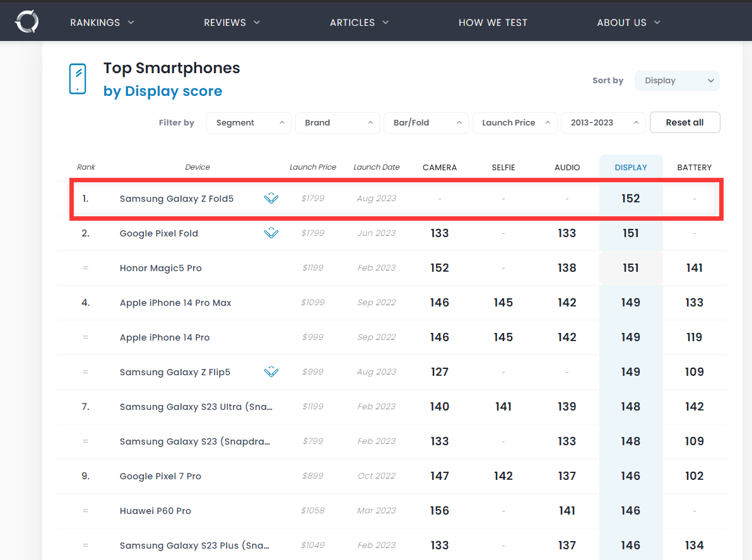Open the Launch Price filter
This screenshot has height=560, width=752.
(515, 123)
